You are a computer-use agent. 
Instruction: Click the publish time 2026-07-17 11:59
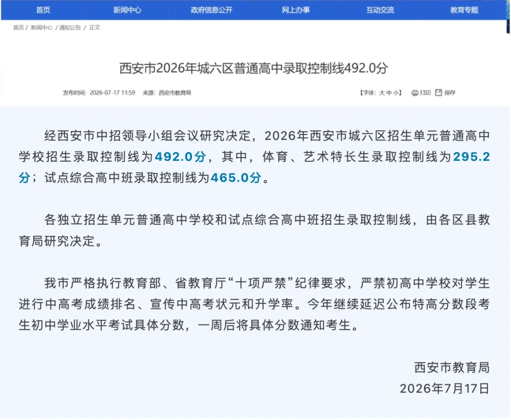pos(112,93)
